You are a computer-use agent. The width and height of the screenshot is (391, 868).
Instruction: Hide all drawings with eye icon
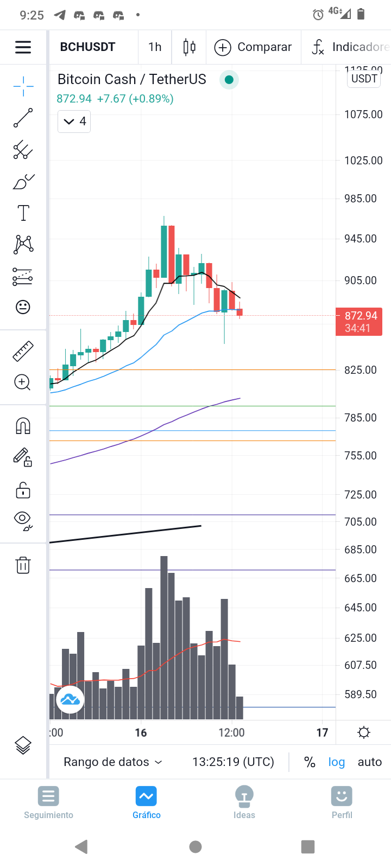pos(23,520)
